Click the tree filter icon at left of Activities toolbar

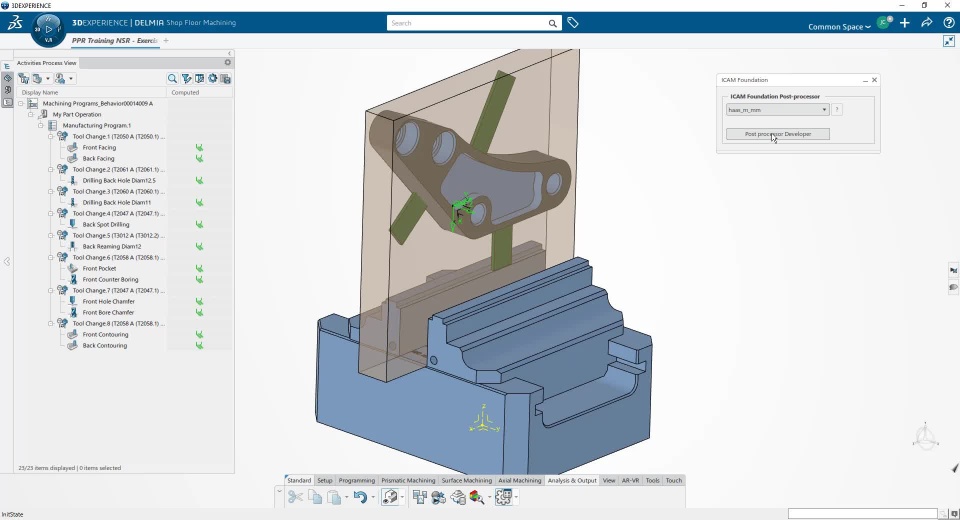click(x=23, y=78)
